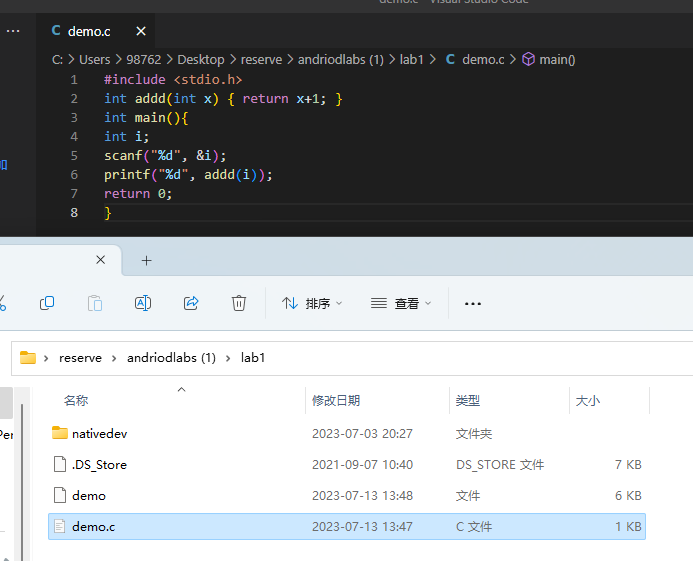693x561 pixels.
Task: Close the File Explorer tab
Action: [x=101, y=260]
